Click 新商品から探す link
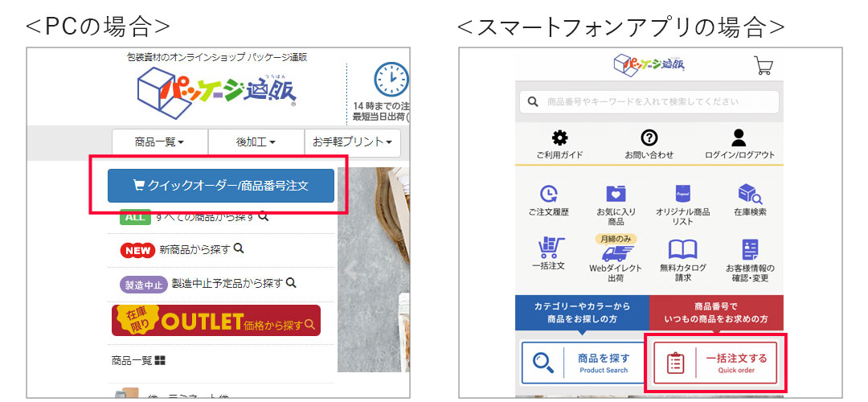Image resolution: width=868 pixels, height=402 pixels. (194, 250)
